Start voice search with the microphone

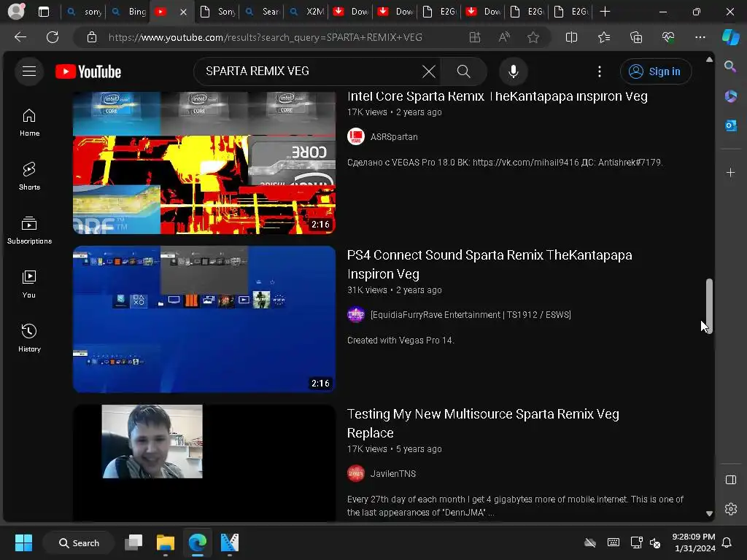(x=513, y=71)
